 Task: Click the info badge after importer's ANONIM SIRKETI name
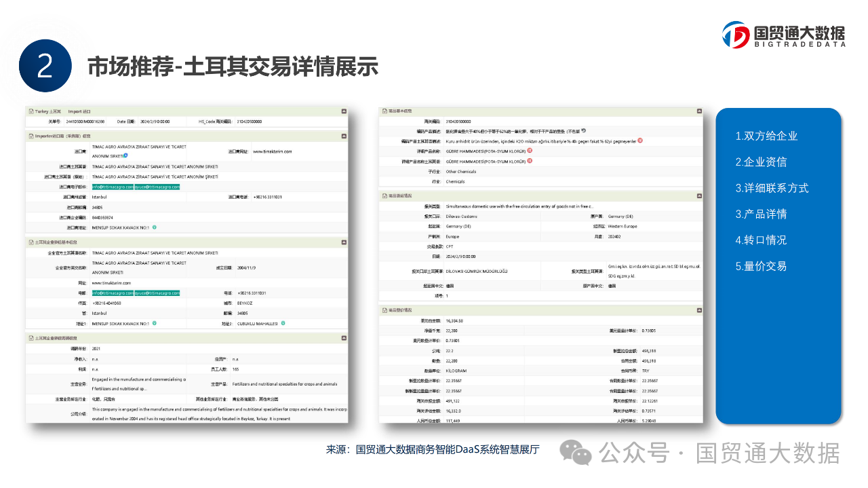125,155
